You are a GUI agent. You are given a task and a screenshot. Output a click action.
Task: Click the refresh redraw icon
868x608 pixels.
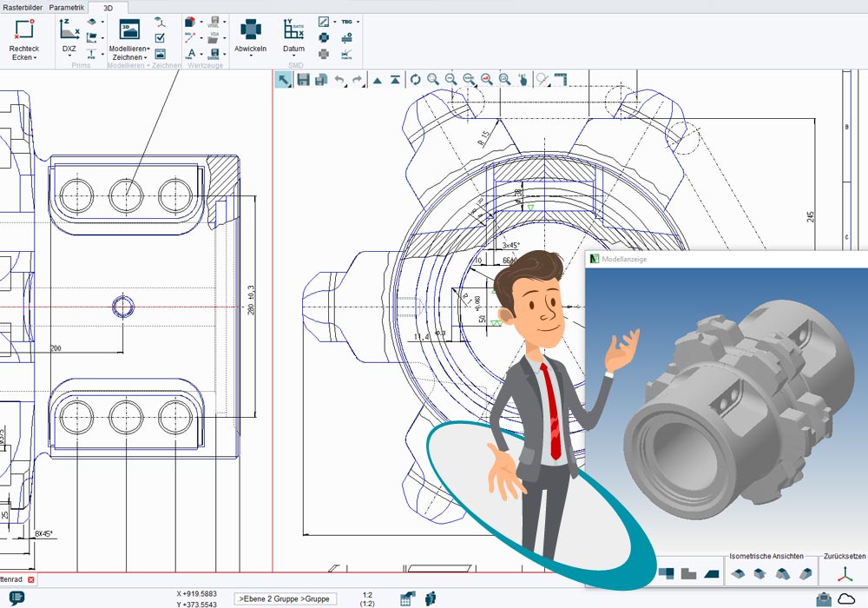pyautogui.click(x=415, y=80)
